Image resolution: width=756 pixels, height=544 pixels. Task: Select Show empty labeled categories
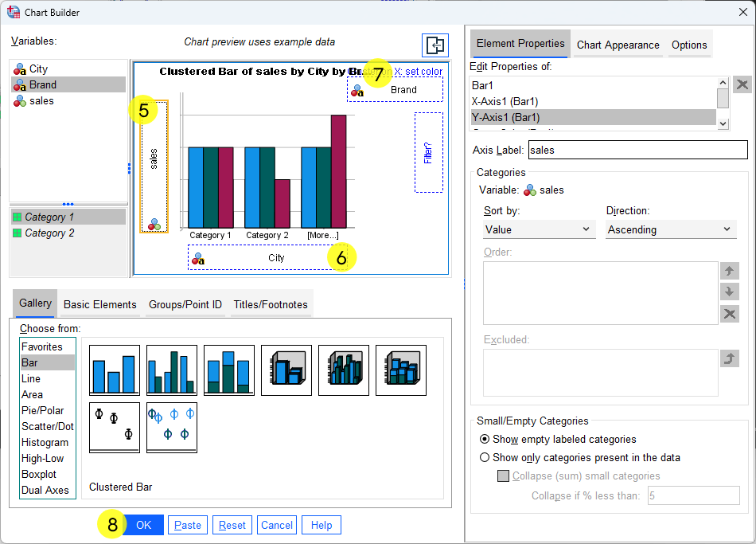click(x=485, y=439)
